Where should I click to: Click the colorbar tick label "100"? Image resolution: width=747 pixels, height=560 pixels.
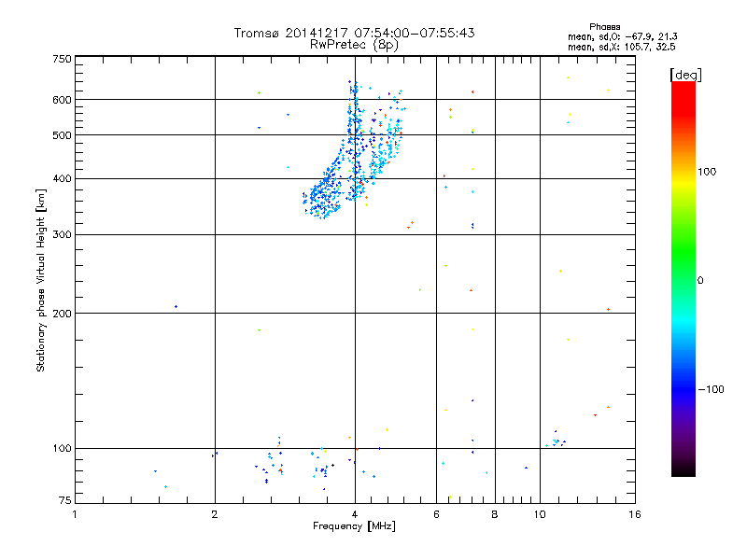tap(707, 172)
